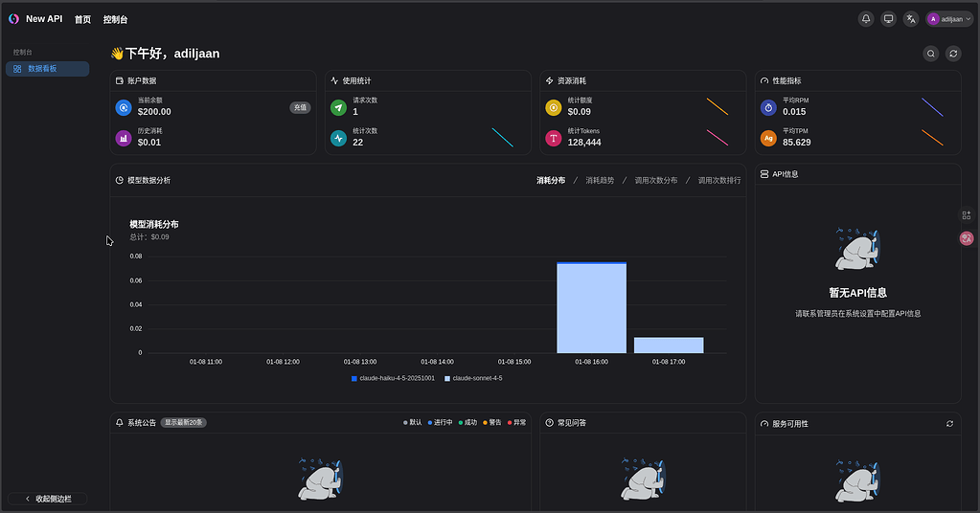Screen dimensions: 980x513
Task: Open the language translation icon
Action: tap(911, 19)
